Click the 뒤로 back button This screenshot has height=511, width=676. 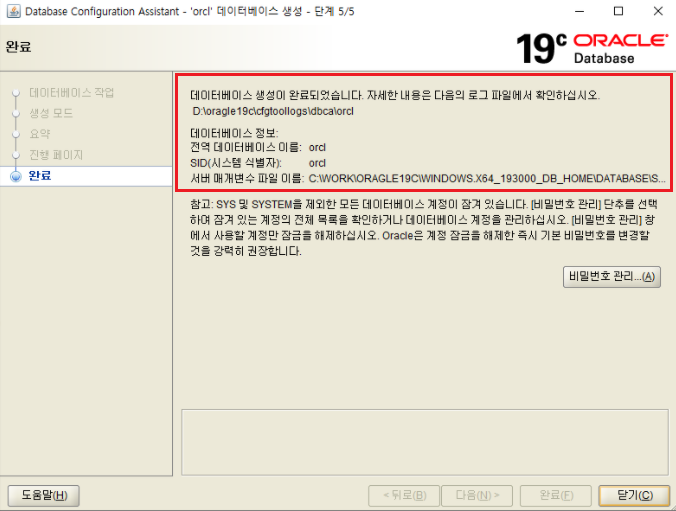(x=404, y=495)
